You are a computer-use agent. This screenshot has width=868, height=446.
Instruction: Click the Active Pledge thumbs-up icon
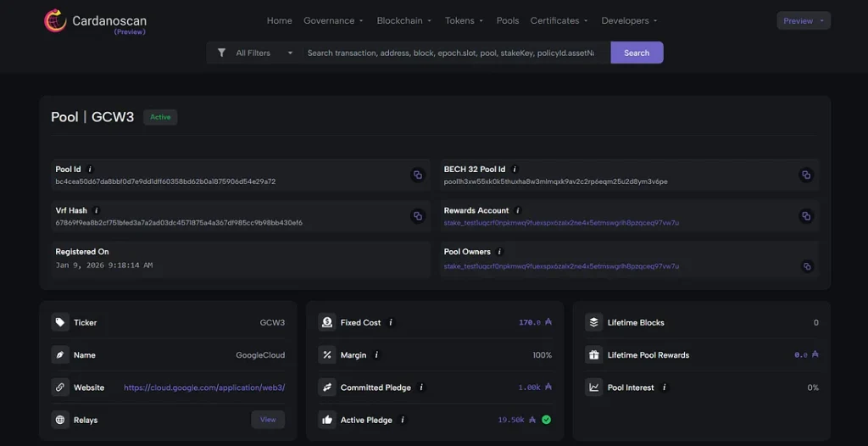(327, 420)
